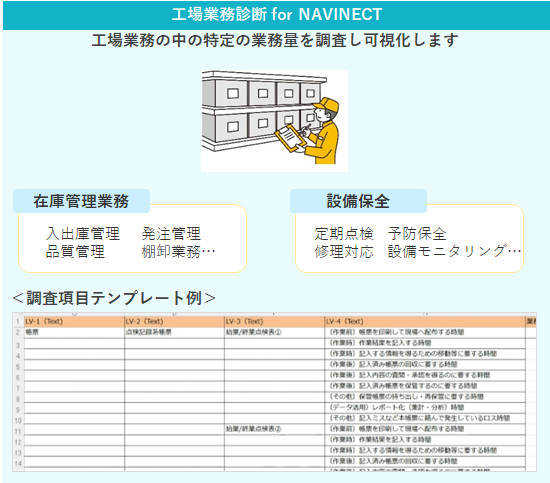Click row 2 cell '(作業前) 帳票を印刷して現場へ配布する時間'
The height and width of the screenshot is (483, 550).
(x=425, y=332)
